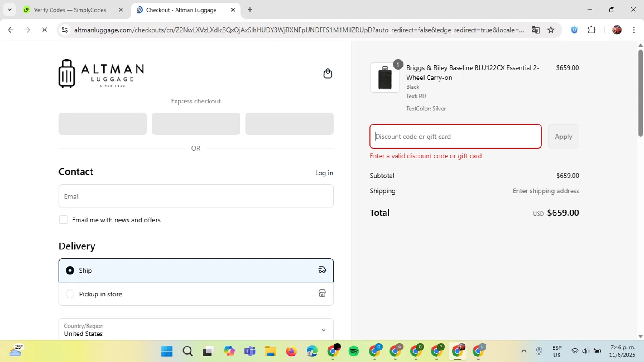Open the volume speaker tray icon

(585, 351)
